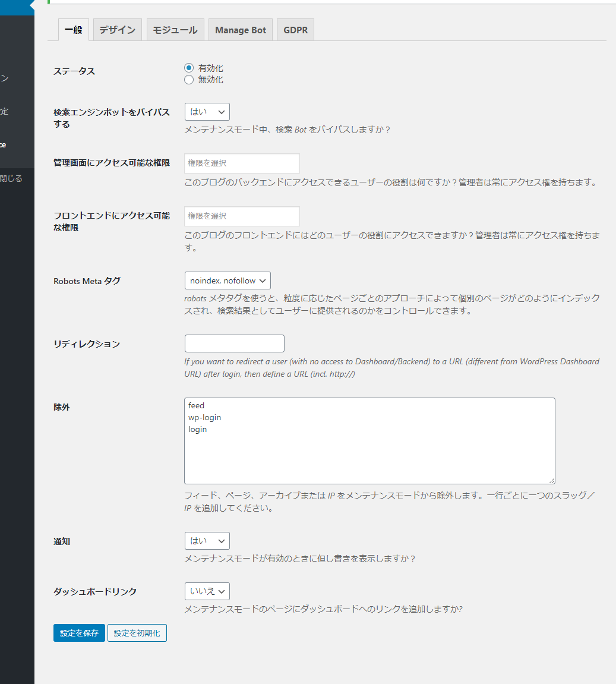Image resolution: width=616 pixels, height=684 pixels.
Task: Click the 設定を初期化 button
Action: [x=137, y=633]
